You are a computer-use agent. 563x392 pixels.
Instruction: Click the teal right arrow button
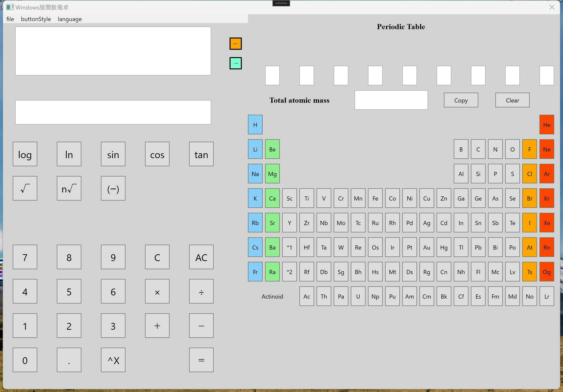click(235, 63)
